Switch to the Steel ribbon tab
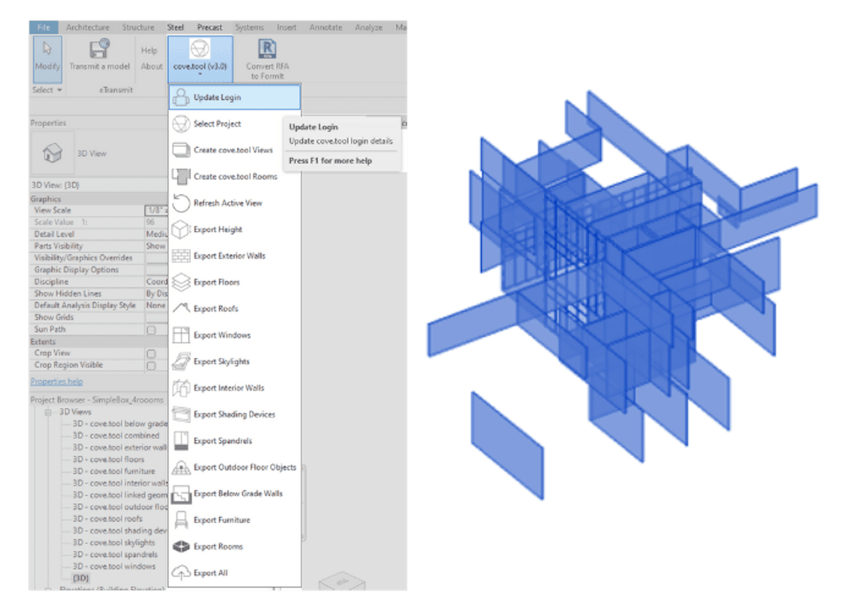Screen dimensions: 868x611 click(x=175, y=27)
